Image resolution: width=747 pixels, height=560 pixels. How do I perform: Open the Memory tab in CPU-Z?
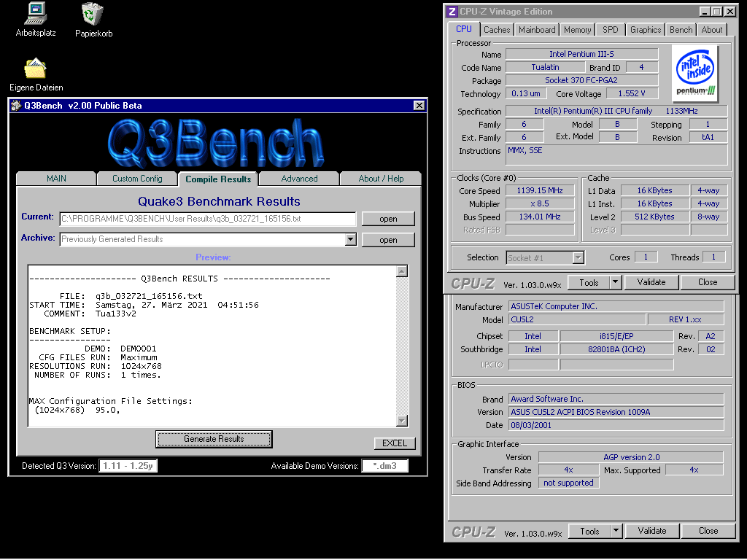[x=578, y=29]
